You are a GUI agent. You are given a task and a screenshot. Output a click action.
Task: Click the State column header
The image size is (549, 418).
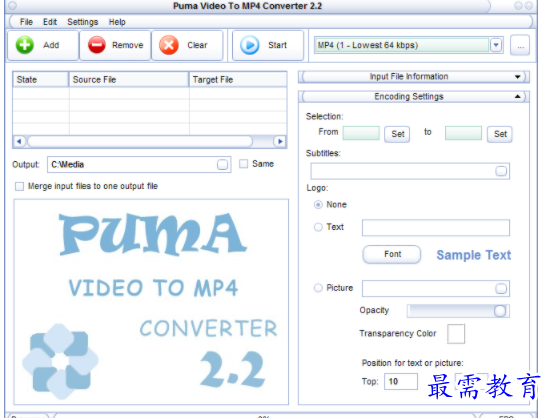41,79
